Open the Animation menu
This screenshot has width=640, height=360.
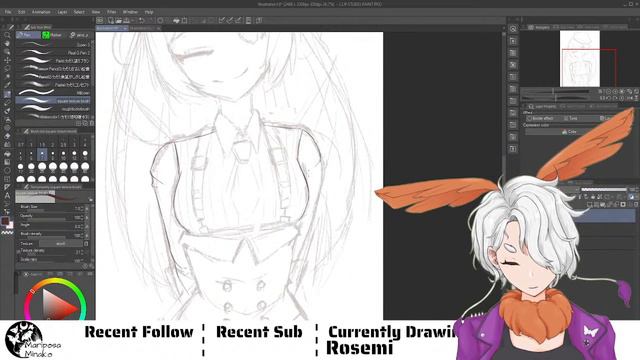(41, 12)
